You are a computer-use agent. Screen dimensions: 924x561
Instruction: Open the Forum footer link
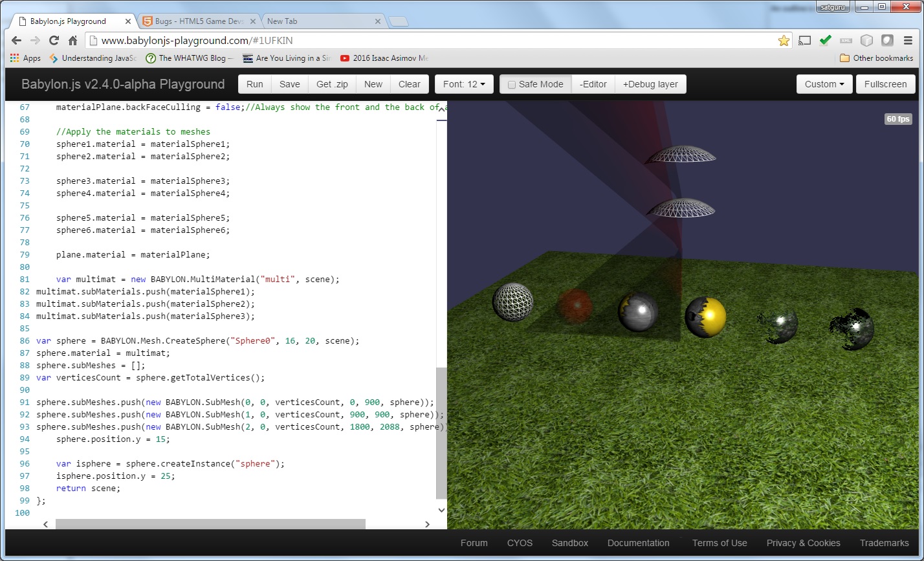coord(474,543)
